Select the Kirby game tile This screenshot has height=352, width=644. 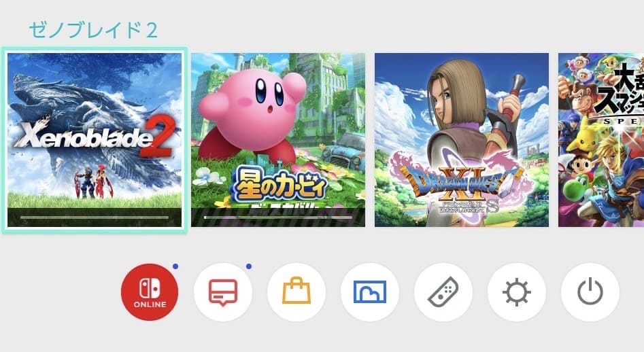tap(278, 140)
